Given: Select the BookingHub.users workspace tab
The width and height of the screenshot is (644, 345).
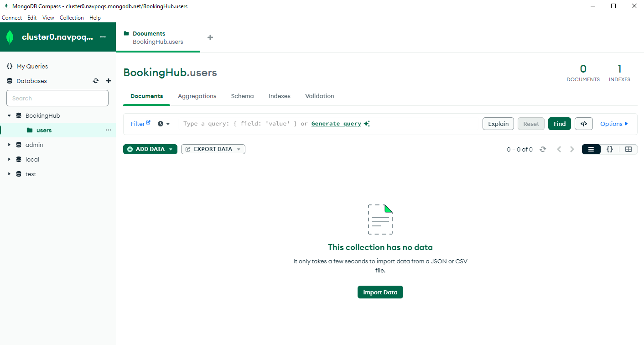Looking at the screenshot, I should click(158, 37).
